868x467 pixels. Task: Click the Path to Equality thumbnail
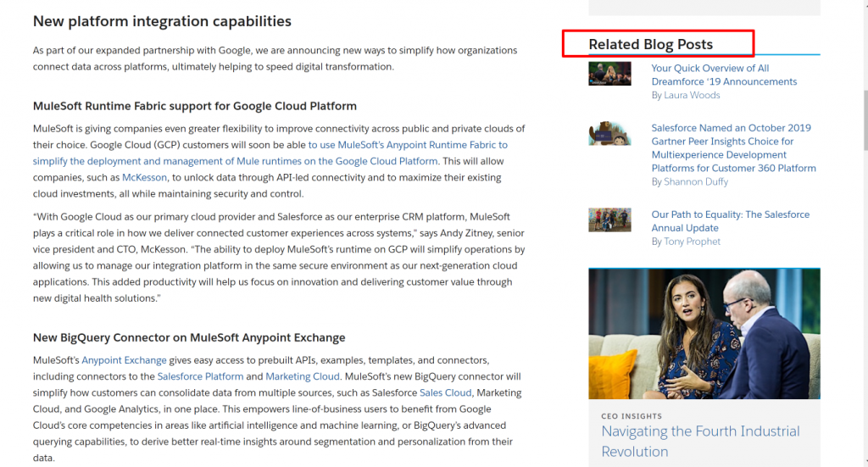609,220
